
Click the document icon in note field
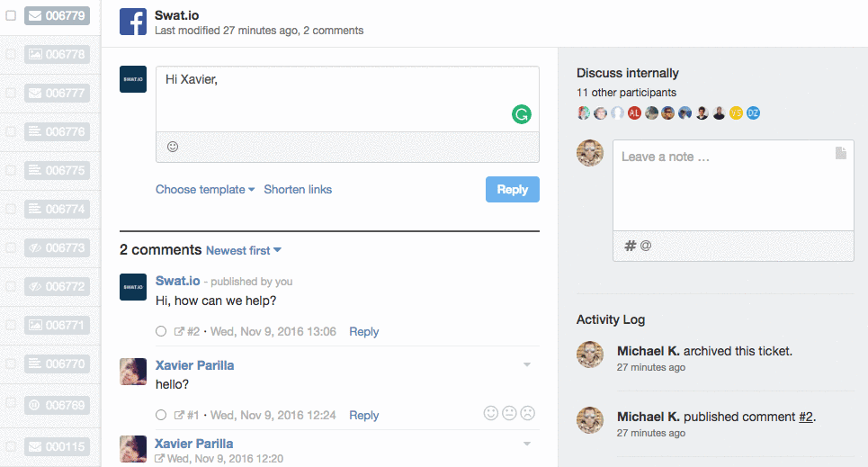(x=841, y=153)
